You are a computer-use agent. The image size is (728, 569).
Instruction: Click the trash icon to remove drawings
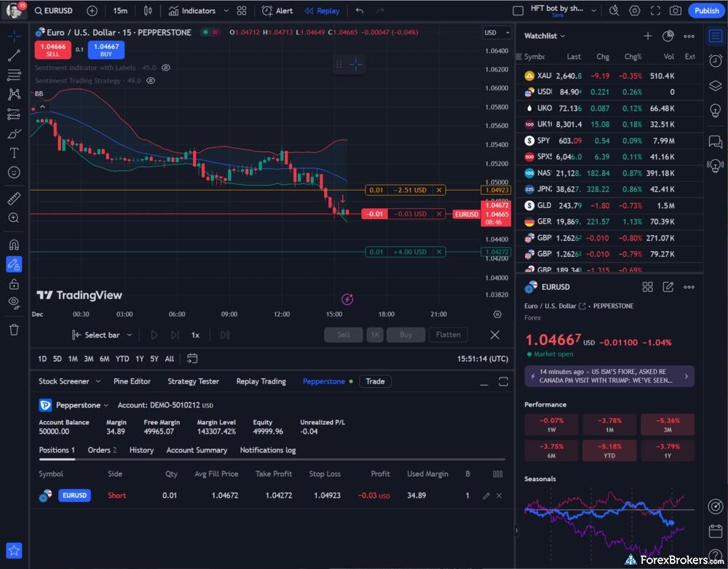point(14,330)
